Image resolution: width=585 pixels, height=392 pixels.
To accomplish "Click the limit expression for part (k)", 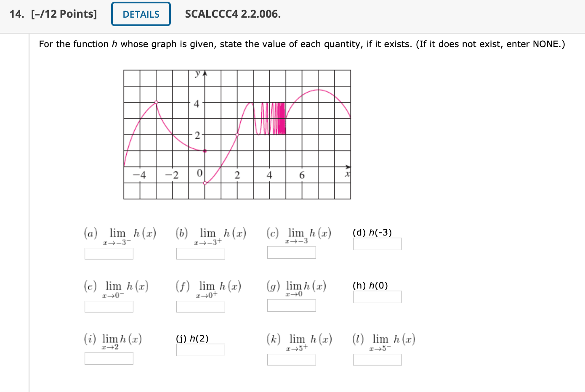I will (299, 341).
